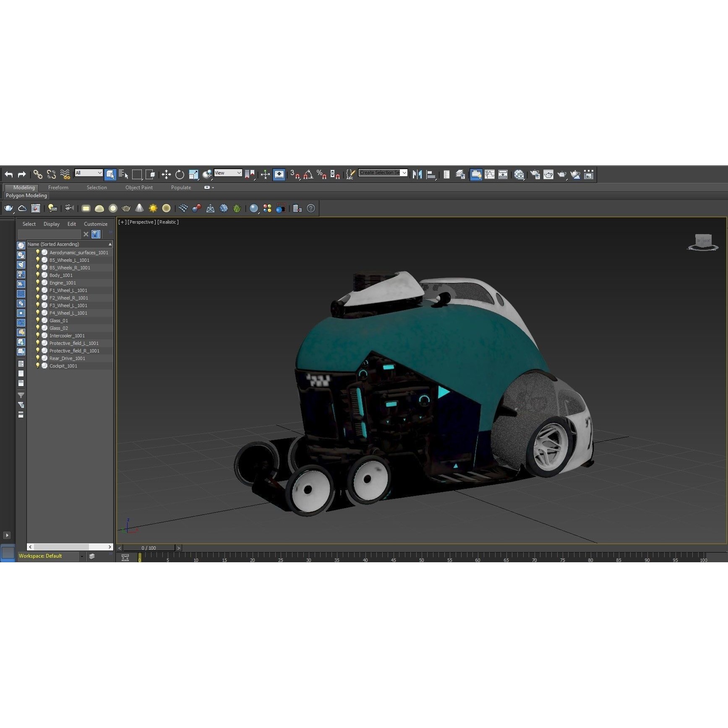Viewport: 728px width, 728px height.
Task: Toggle the light bulb next to Body_1001
Action: tap(38, 275)
